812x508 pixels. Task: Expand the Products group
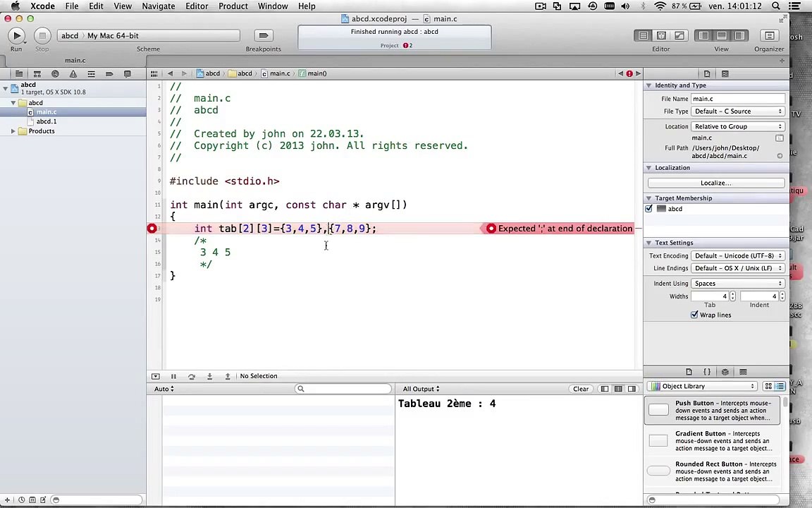(13, 131)
